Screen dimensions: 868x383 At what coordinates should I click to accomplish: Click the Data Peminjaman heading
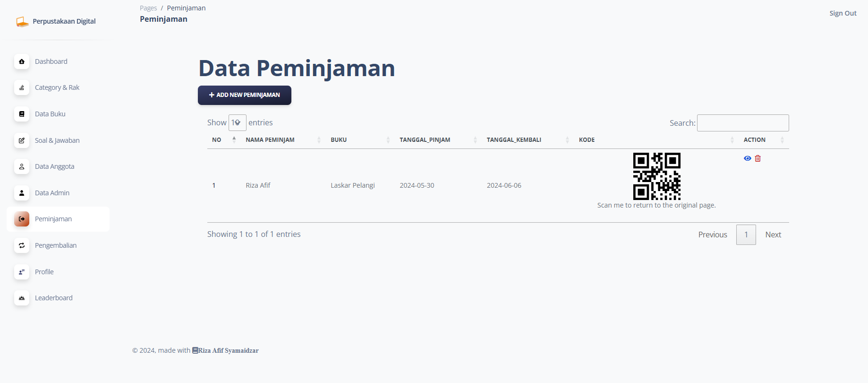click(x=297, y=68)
